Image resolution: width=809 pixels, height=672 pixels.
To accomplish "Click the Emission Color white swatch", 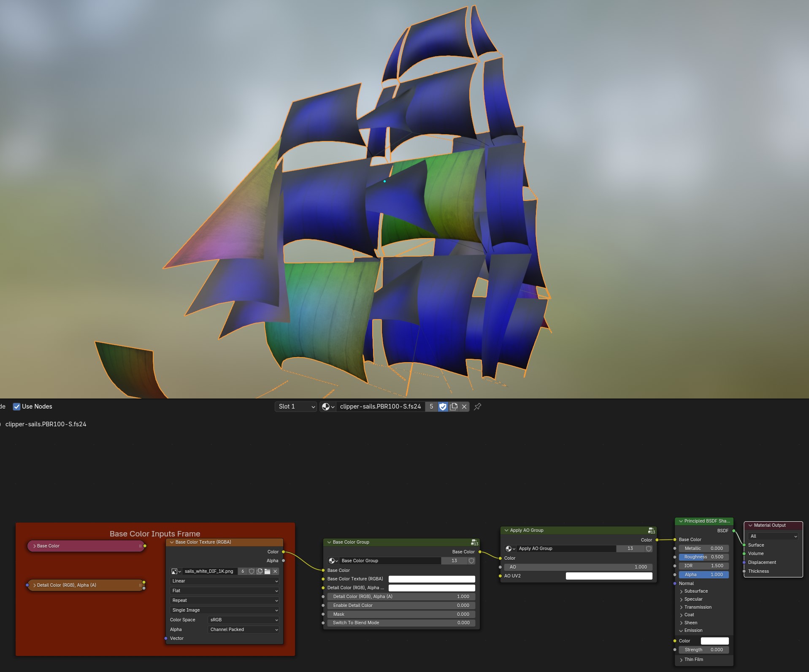I will 714,641.
